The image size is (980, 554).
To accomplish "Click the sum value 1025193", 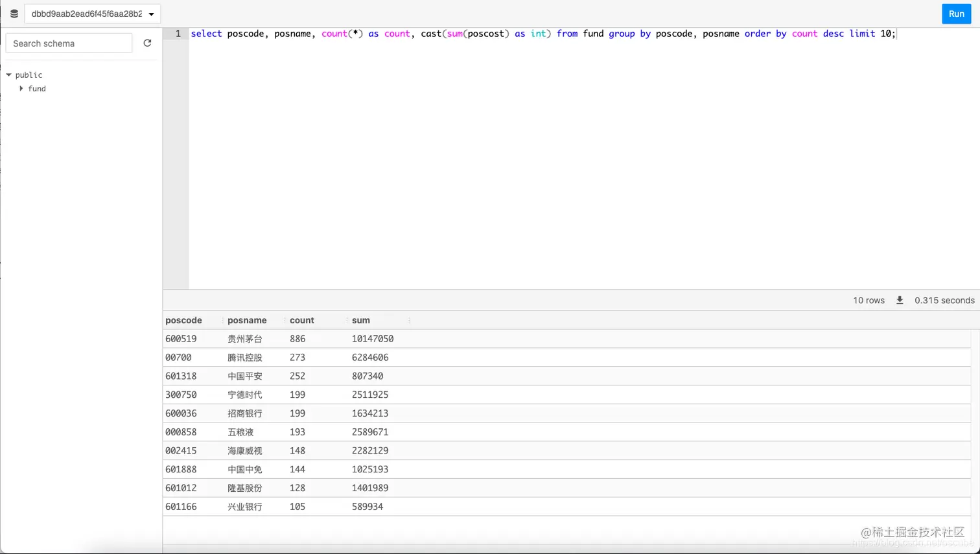I will [x=370, y=470].
